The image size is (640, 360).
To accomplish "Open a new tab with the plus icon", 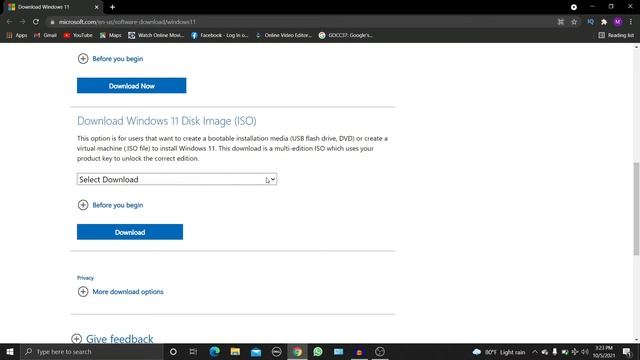I will (112, 7).
